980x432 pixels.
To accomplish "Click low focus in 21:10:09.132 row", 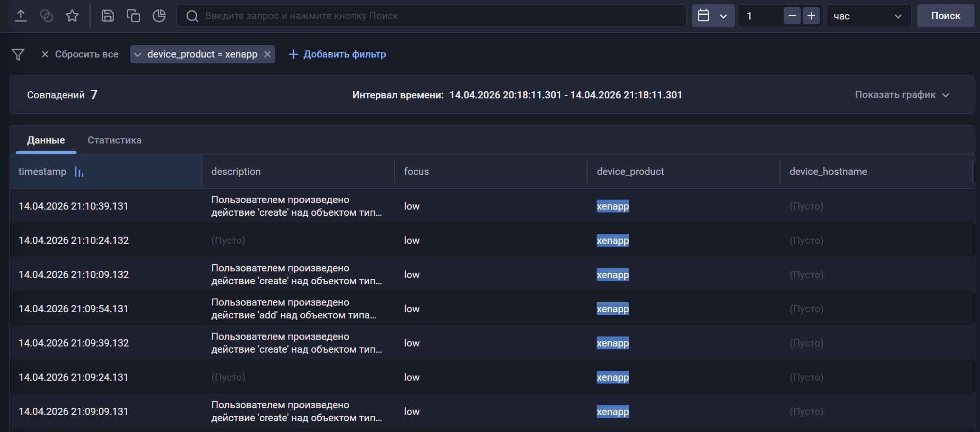I will tap(412, 275).
